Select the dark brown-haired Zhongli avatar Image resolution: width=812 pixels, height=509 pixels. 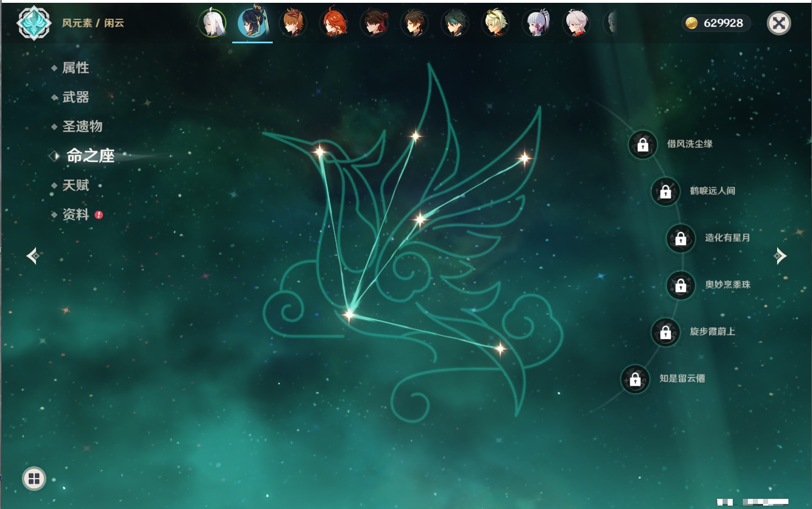414,23
